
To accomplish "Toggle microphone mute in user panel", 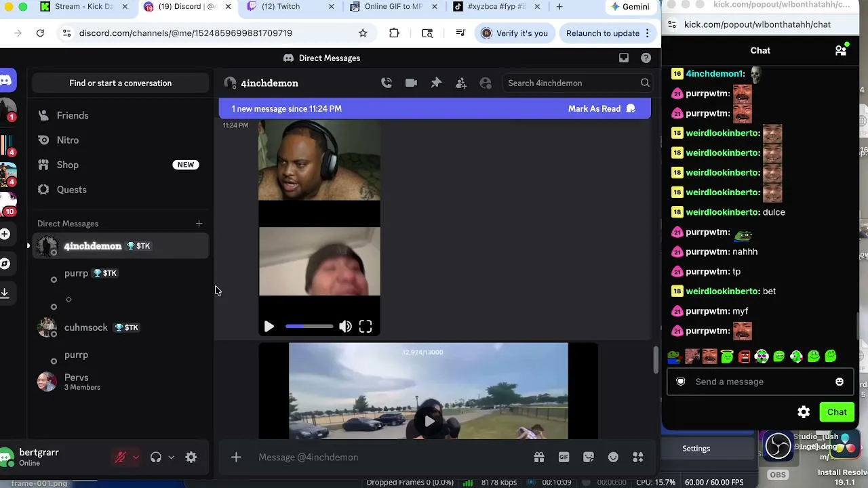I will pyautogui.click(x=121, y=457).
